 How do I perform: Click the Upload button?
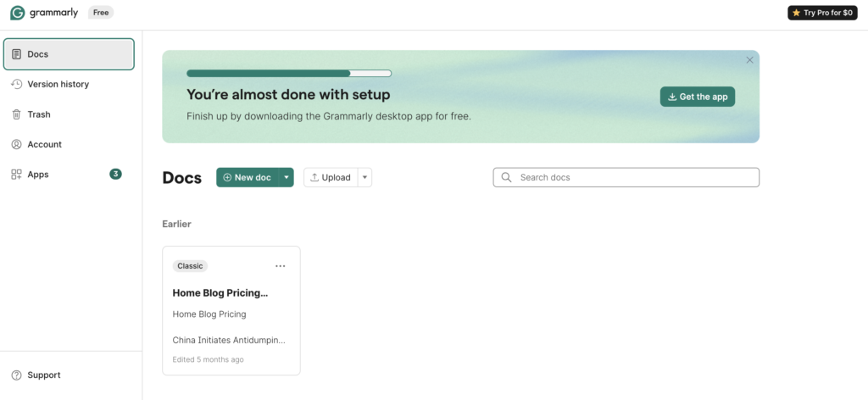pos(331,178)
